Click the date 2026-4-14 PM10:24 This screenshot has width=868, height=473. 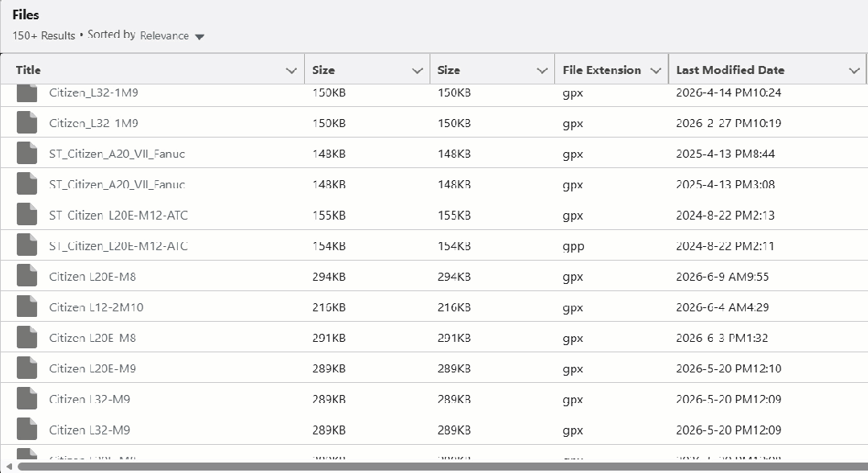(x=729, y=93)
